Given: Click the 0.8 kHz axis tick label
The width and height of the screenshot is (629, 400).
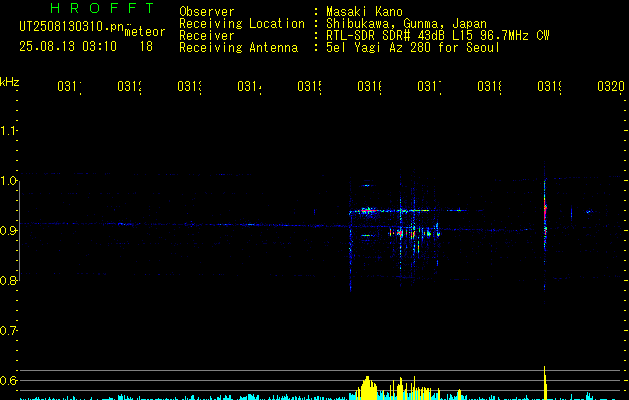Looking at the screenshot, I should 8,280.
